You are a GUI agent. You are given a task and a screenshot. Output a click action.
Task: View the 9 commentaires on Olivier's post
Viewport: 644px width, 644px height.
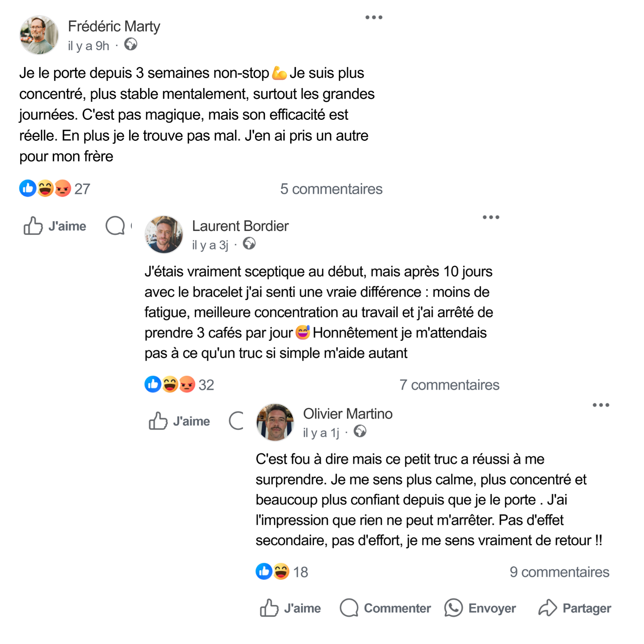559,572
